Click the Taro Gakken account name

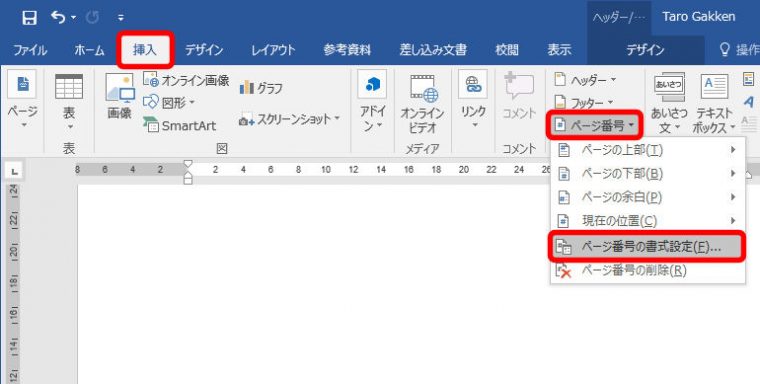(698, 16)
